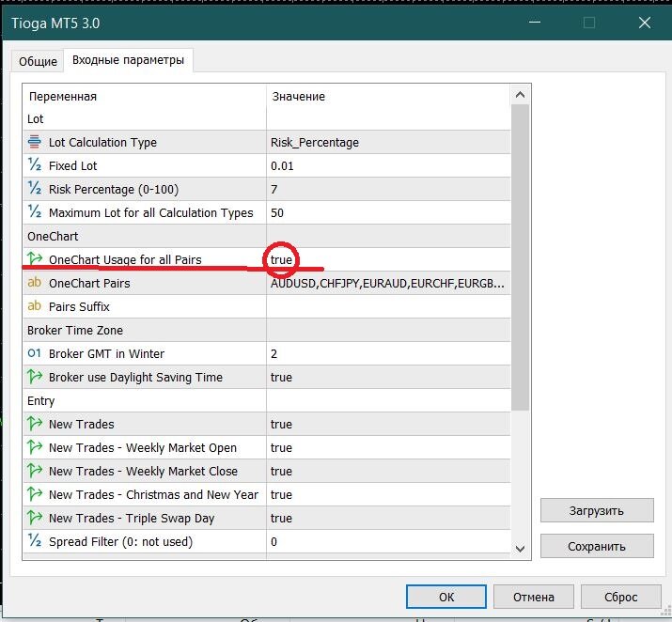The height and width of the screenshot is (622, 672).
Task: Click the OneChart Pairs string icon
Action: click(x=34, y=282)
